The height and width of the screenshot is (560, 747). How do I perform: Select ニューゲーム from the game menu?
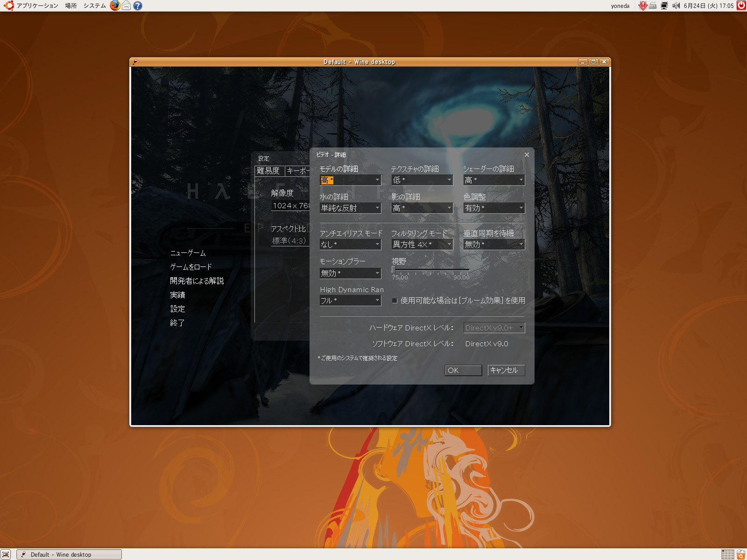pyautogui.click(x=188, y=253)
